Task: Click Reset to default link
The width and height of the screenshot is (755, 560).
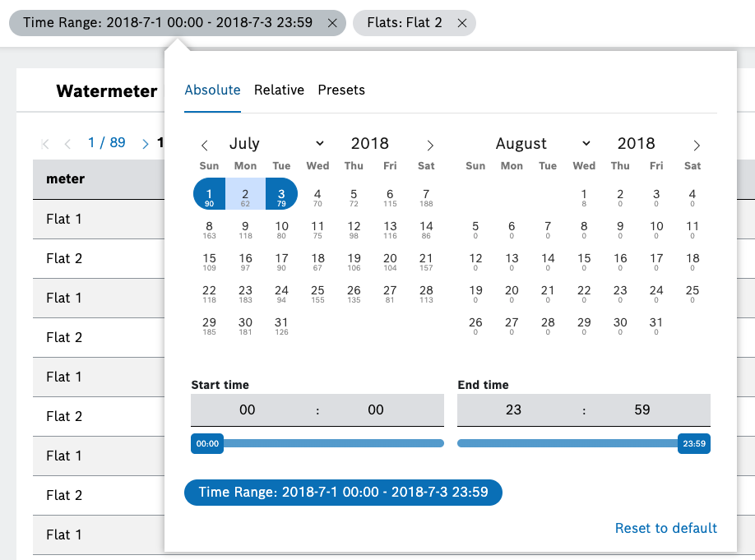Action: 665,528
